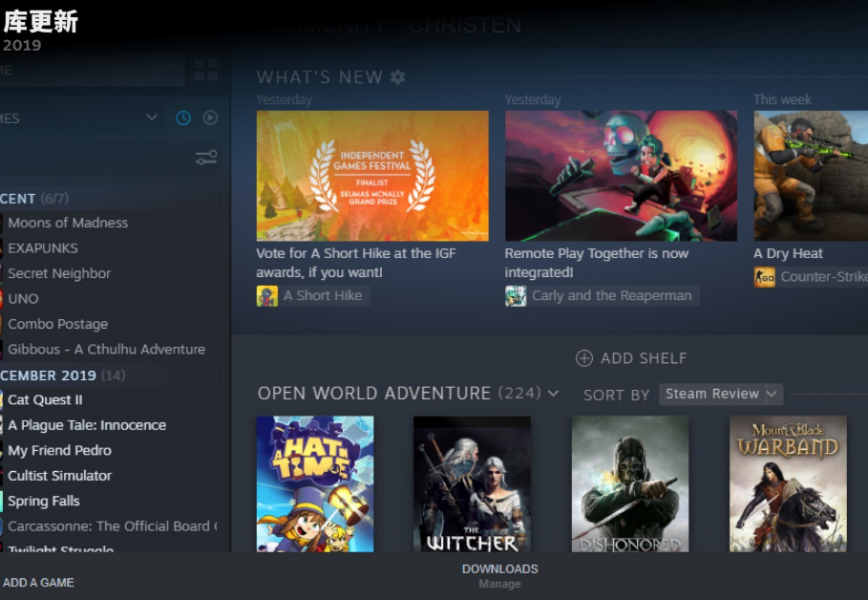Open 'Remote Play Together is now integrated!' headline

click(x=597, y=263)
